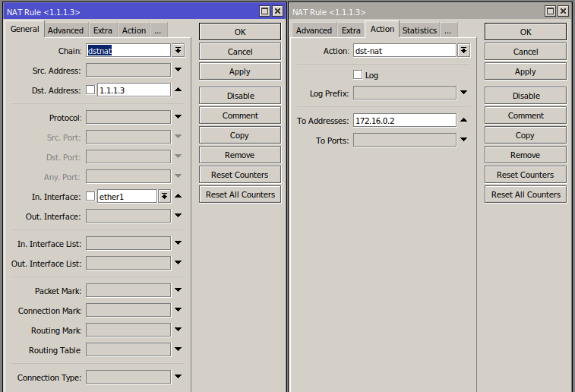Screen dimensions: 575x392
Task: Toggle the In. Interface invert checkbox
Action: 90,196
